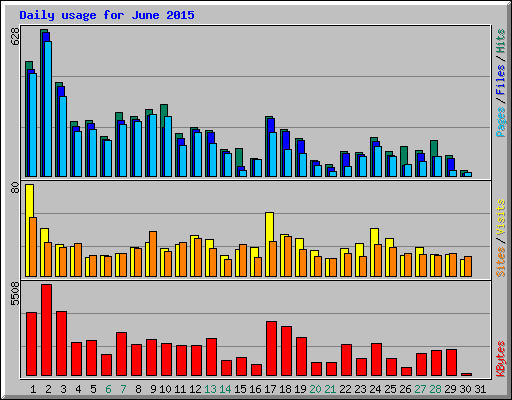Image resolution: width=512 pixels, height=400 pixels.
Task: Click the Hits legend label
Action: [x=501, y=42]
